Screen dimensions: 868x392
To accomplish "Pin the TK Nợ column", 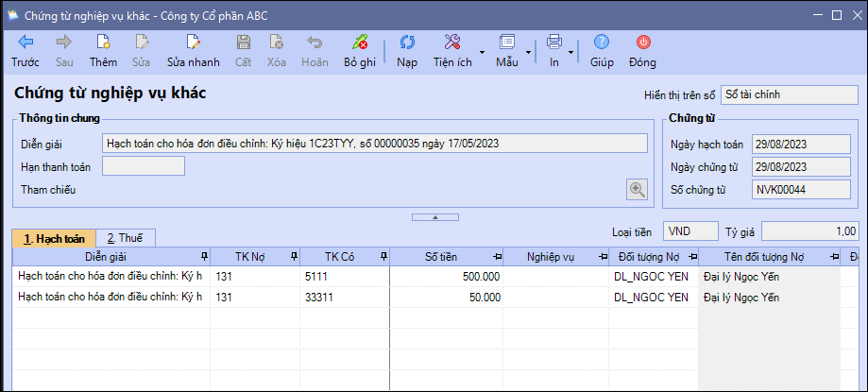I will (293, 257).
